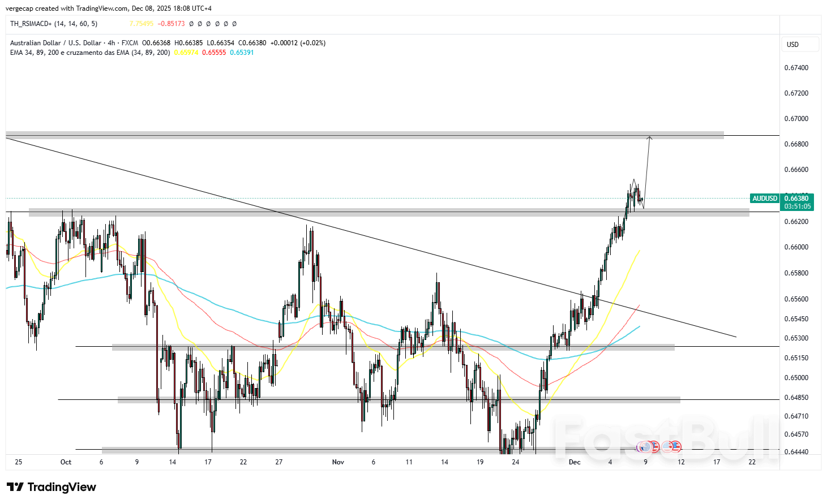
Task: Select the faded US event marker icon
Action: coord(667,446)
